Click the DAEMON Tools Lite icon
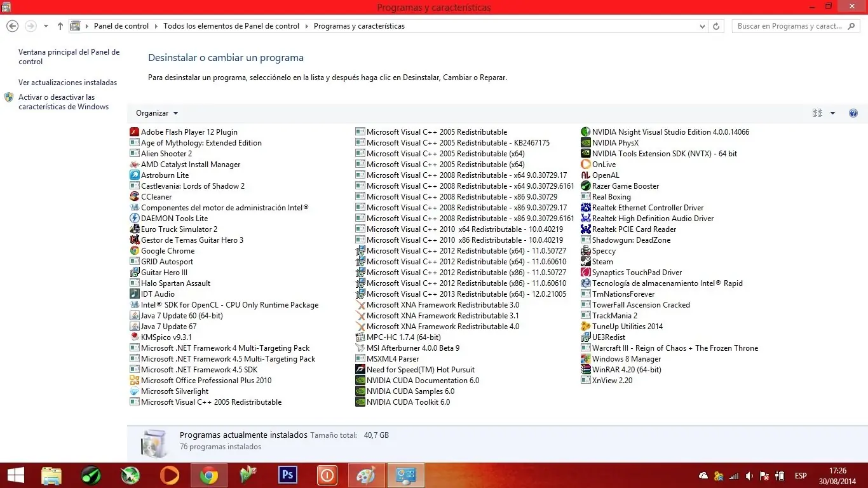The image size is (868, 488). [134, 219]
